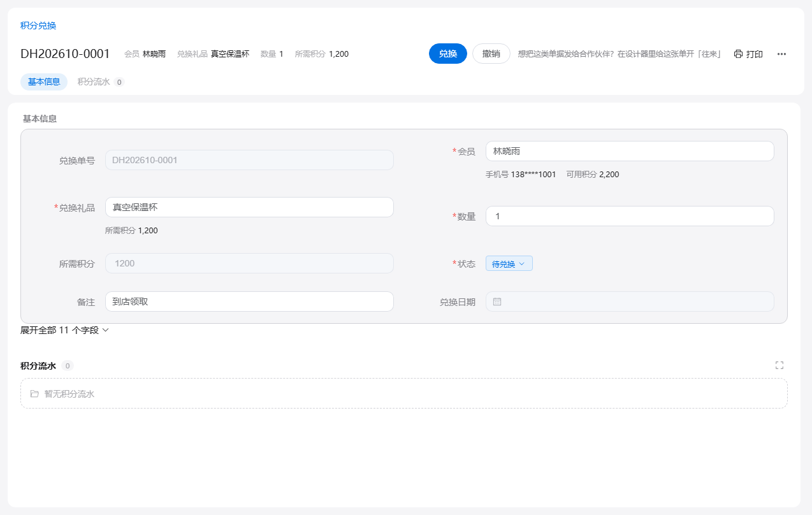
Task: Click the partner tip text about 往来
Action: [x=620, y=54]
